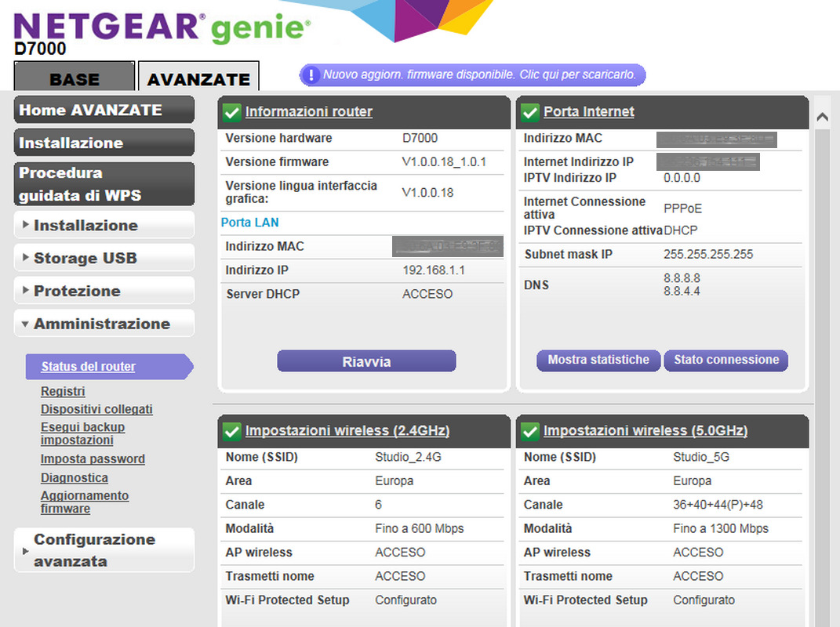Click green checkmark icon beside Porta Internet
840x627 pixels.
coord(529,112)
